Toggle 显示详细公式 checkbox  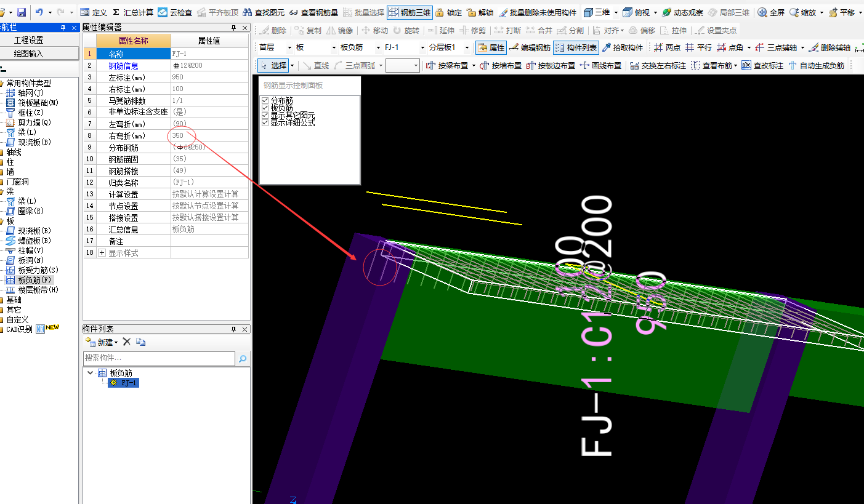coord(265,122)
